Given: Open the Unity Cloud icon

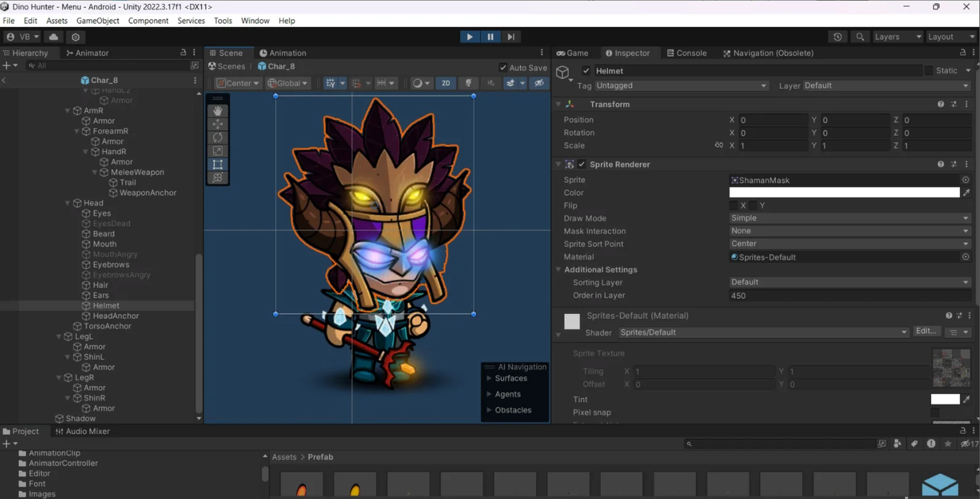Looking at the screenshot, I should 54,37.
